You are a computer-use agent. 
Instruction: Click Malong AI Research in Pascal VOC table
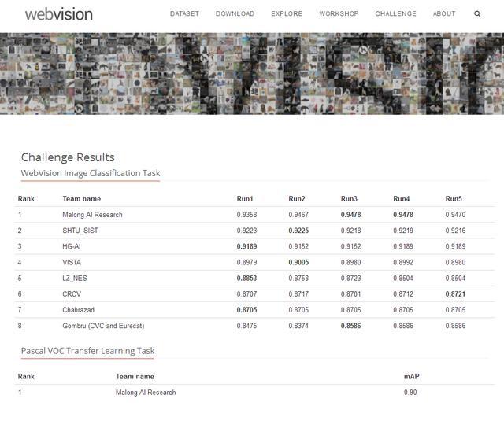click(x=146, y=392)
